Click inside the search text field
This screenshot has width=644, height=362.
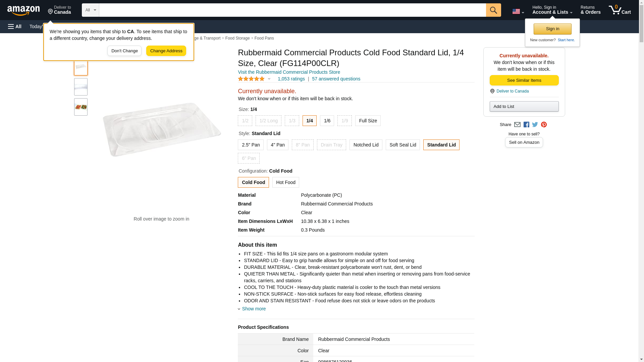coord(292,10)
